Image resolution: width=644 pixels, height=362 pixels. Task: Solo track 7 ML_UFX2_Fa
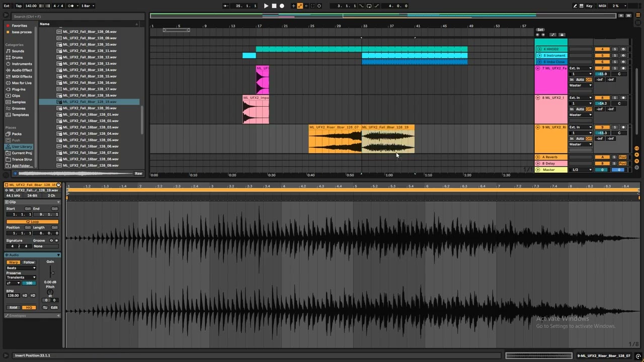point(614,68)
